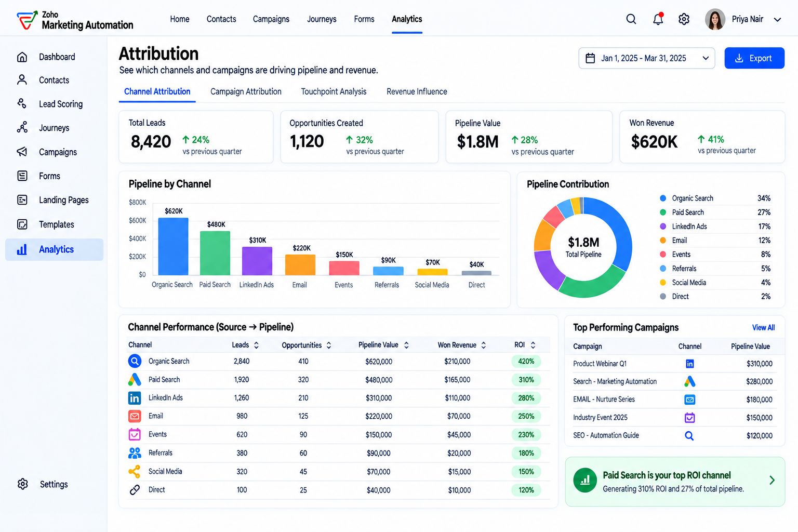798x532 pixels.
Task: Click Priya Nair's profile avatar
Action: (715, 20)
